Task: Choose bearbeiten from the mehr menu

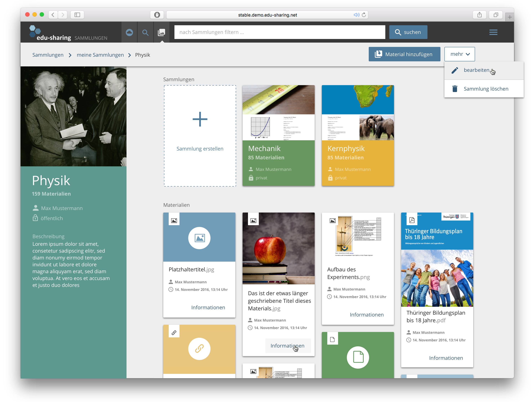Action: (484, 70)
